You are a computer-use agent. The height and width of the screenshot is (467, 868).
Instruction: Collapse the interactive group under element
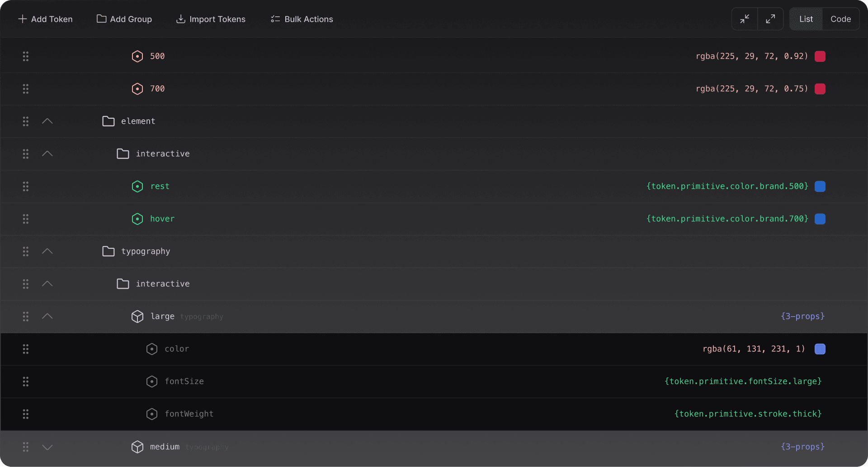pyautogui.click(x=47, y=154)
